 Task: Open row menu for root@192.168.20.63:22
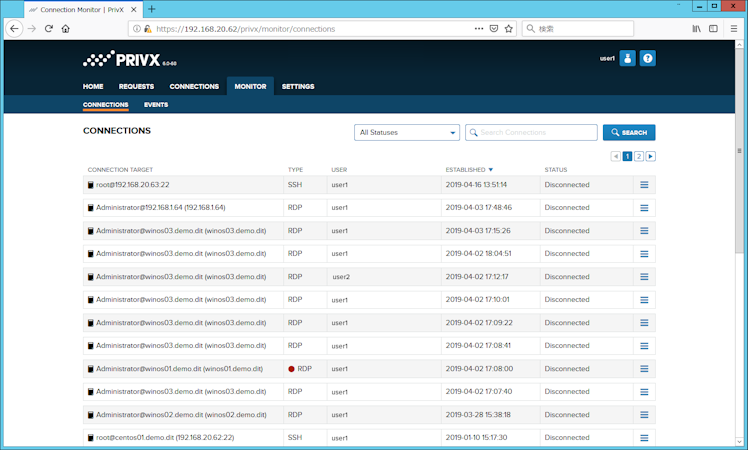644,185
